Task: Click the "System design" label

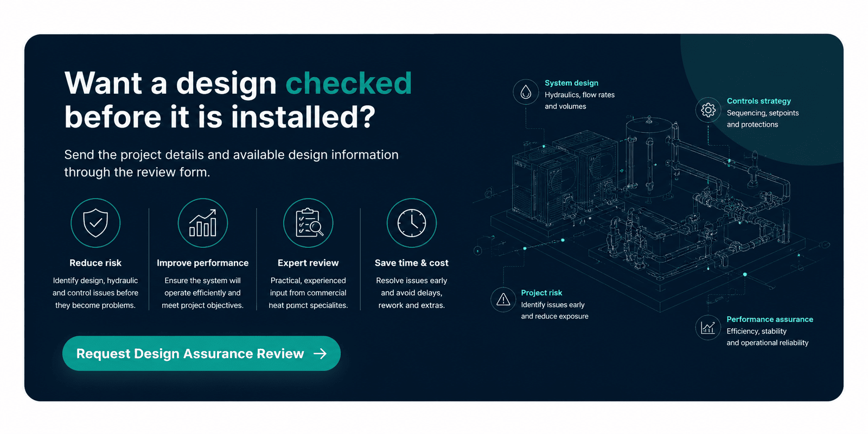Action: click(572, 83)
